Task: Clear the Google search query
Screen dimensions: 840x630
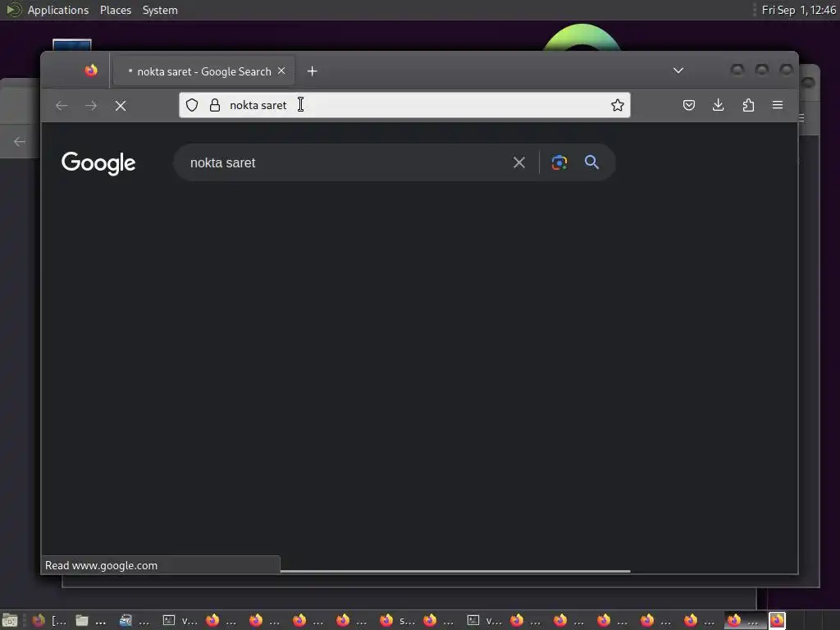Action: pos(519,162)
